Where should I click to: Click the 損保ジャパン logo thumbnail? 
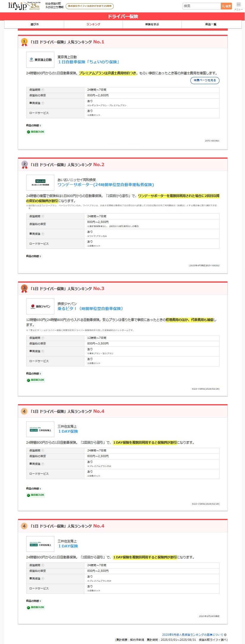tap(40, 306)
